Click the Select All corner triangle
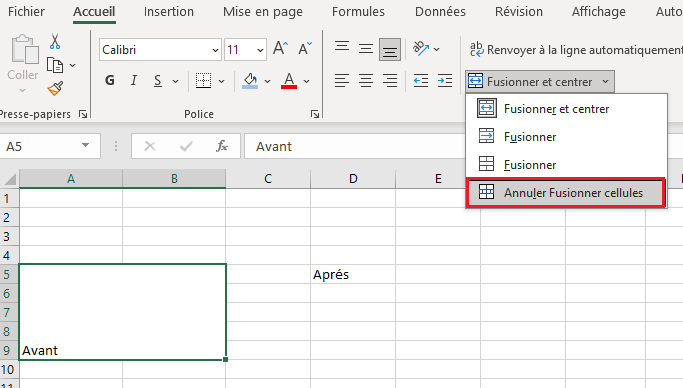This screenshot has width=683, height=388. (10, 179)
